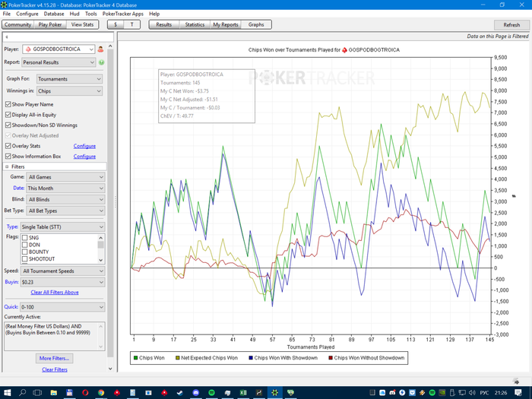This screenshot has height=399, width=532.
Task: Click the sidebar vertical scrollbar
Action: tap(110, 204)
